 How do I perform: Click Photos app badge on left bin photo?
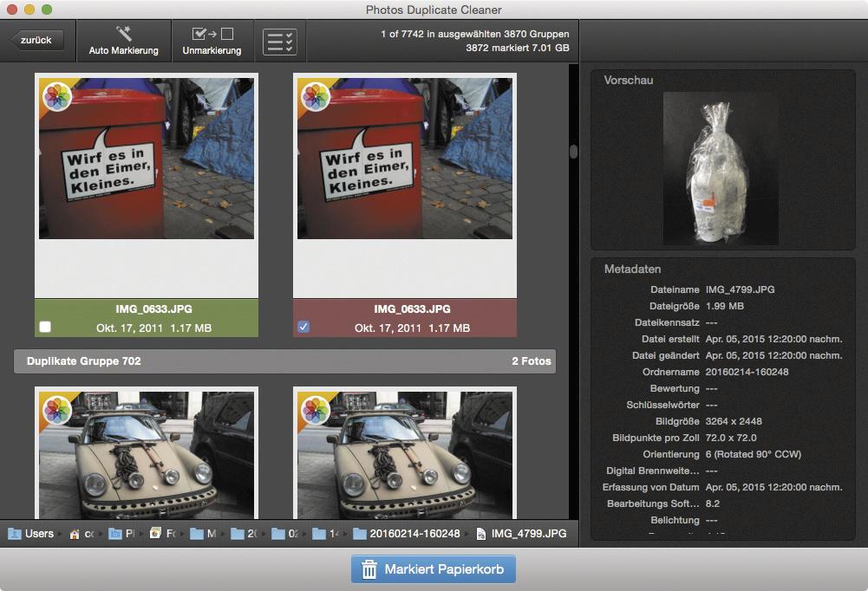pyautogui.click(x=57, y=96)
